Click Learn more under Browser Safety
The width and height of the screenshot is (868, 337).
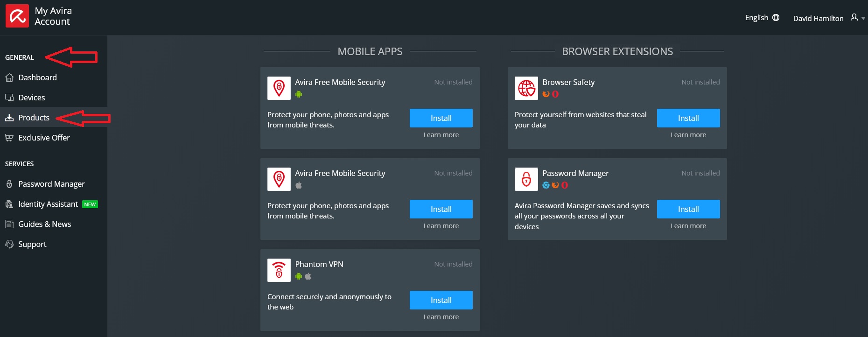(x=688, y=135)
